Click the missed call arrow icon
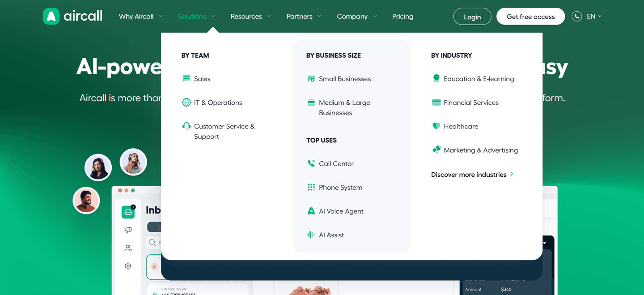The width and height of the screenshot is (644, 295). coord(154,267)
